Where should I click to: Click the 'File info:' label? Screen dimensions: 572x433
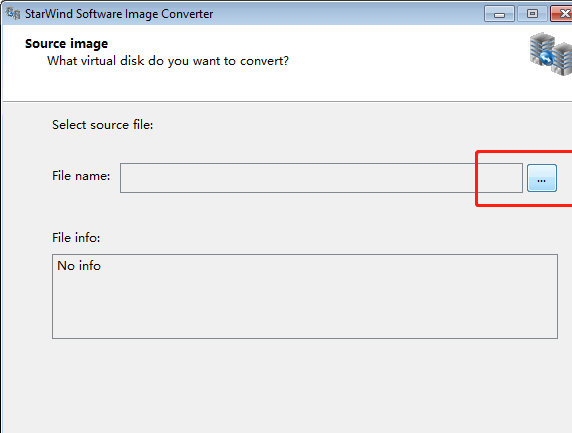(76, 238)
